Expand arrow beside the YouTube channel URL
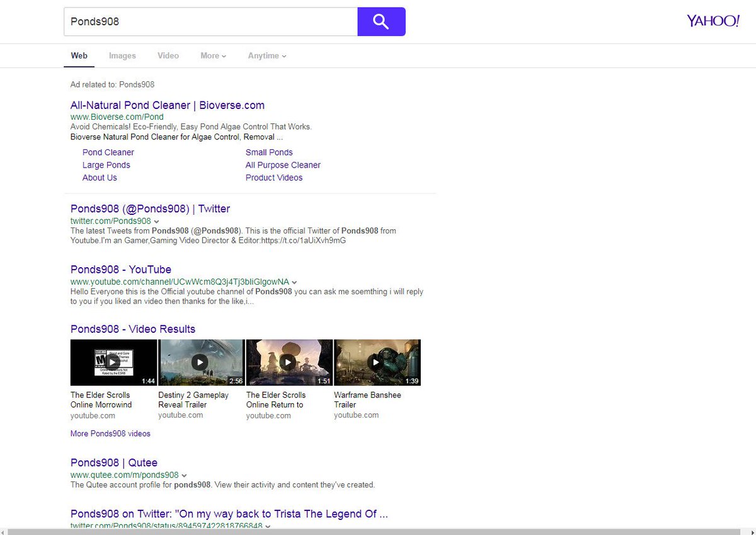Image resolution: width=756 pixels, height=535 pixels. point(294,282)
